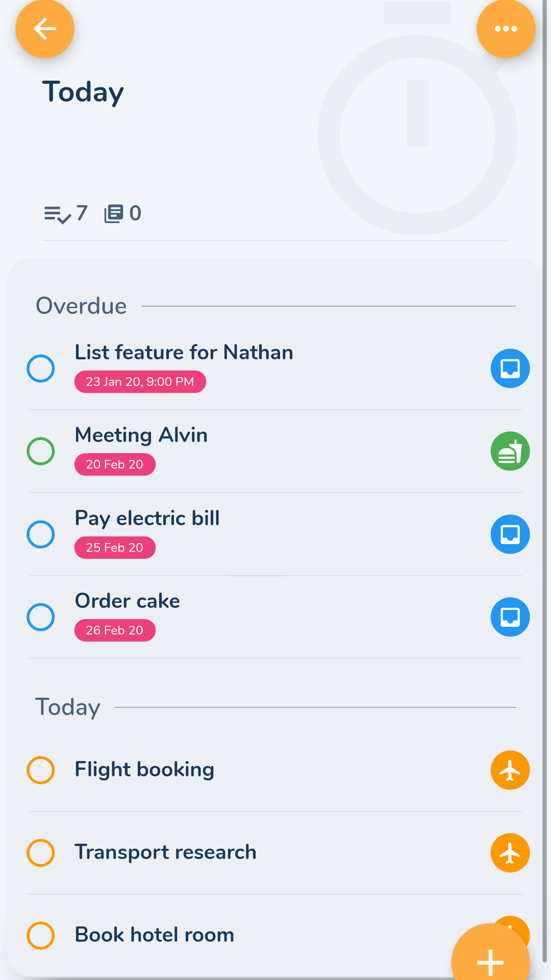Tap green food icon beside Meeting Alvin

(510, 451)
